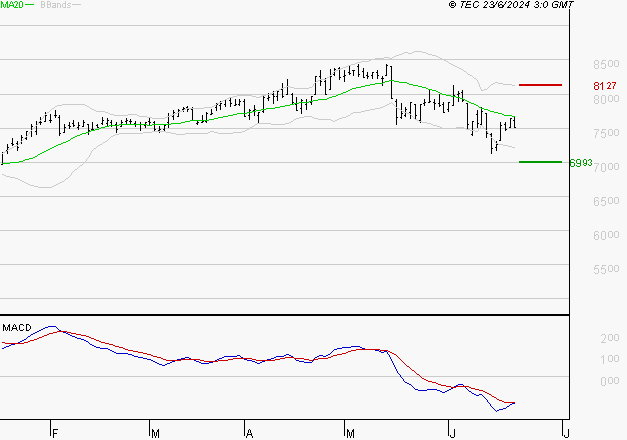Click the green support level line
The image size is (627, 440).
click(540, 162)
